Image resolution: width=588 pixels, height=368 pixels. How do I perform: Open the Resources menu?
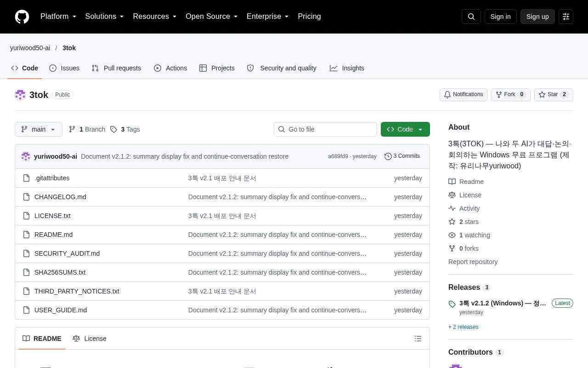[155, 17]
